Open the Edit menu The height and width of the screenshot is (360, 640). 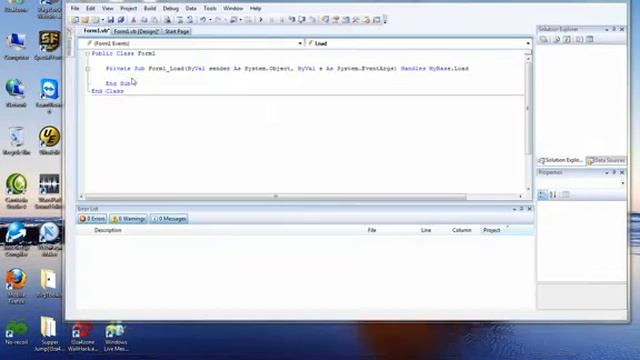(91, 8)
